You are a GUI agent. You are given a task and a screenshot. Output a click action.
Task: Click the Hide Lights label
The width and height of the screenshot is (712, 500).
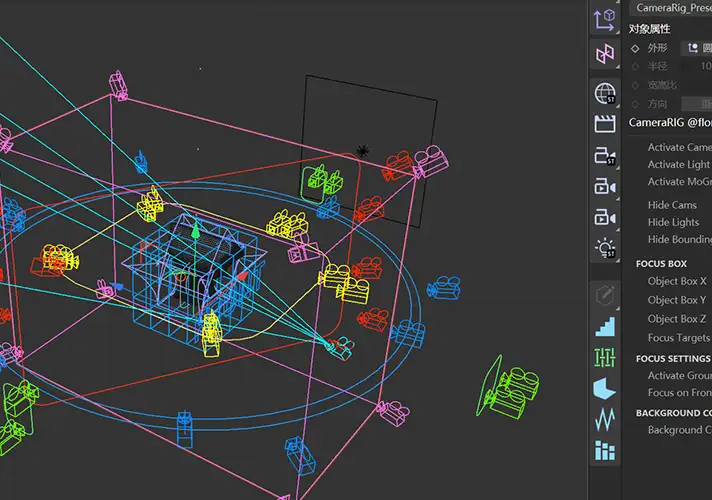673,222
